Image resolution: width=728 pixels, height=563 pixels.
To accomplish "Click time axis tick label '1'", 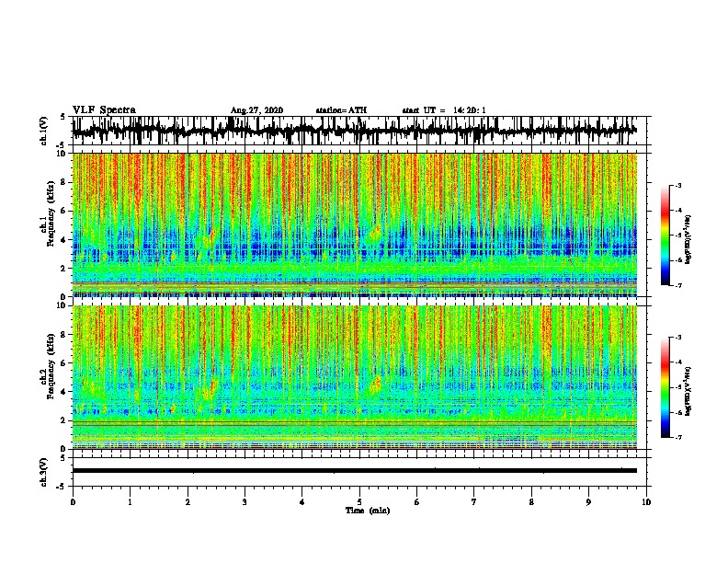I will [130, 502].
